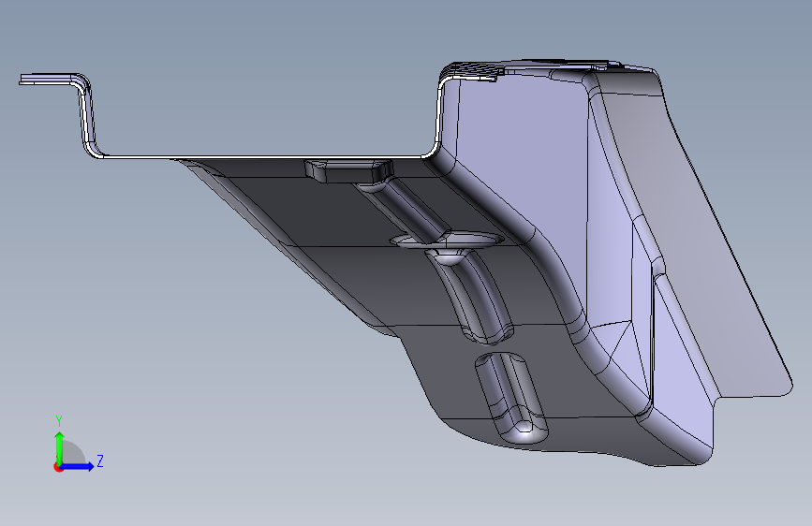Pick the rectangular boss under the flat ledge
The width and height of the screenshot is (812, 526).
coord(348,170)
